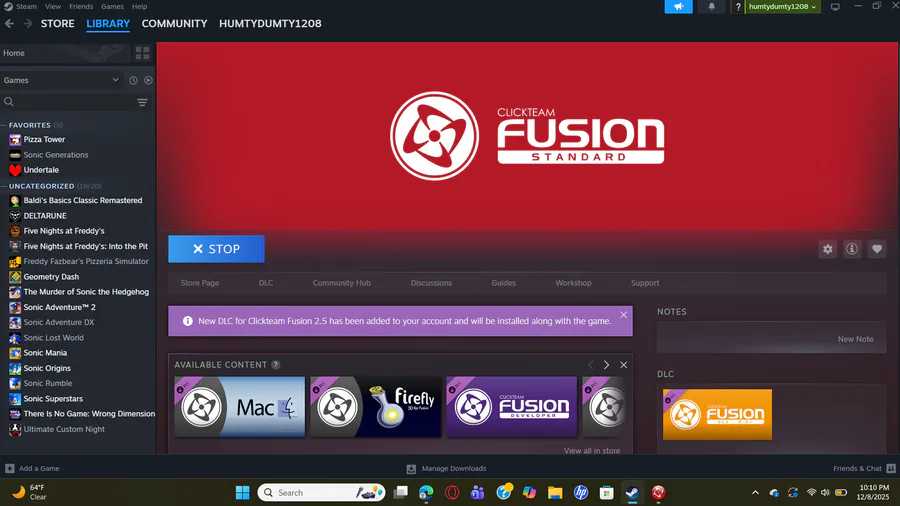Go to the Community tab

click(174, 24)
